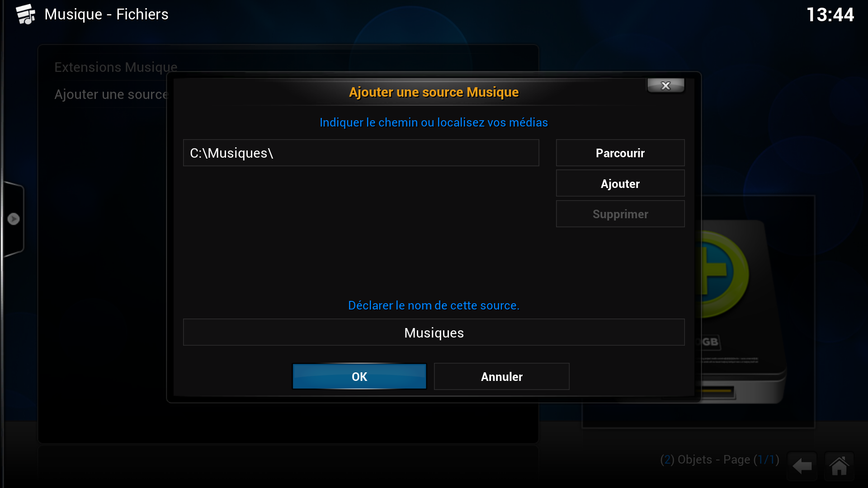Click the green plus hard drive thumbnail
Viewport: 868px width, 488px height.
click(x=741, y=312)
